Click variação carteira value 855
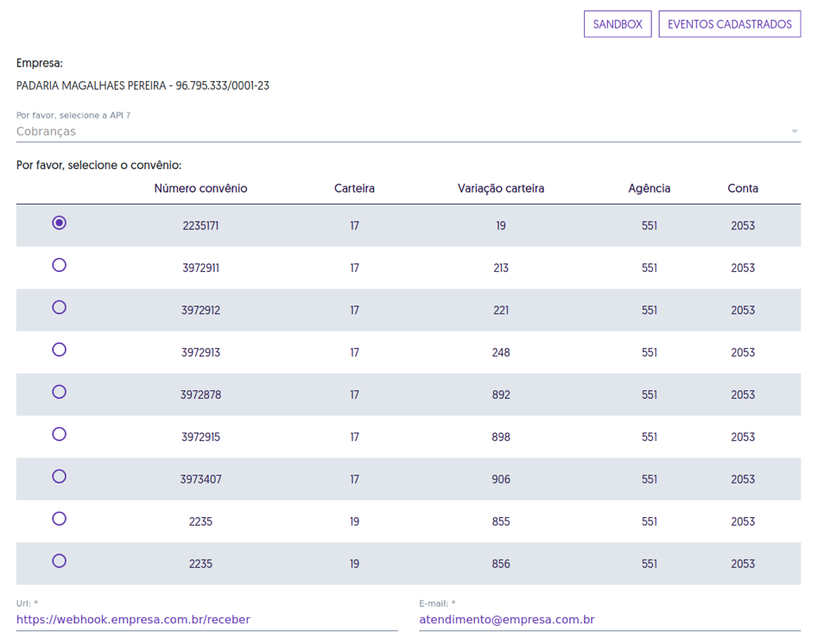830x644 pixels. [501, 522]
